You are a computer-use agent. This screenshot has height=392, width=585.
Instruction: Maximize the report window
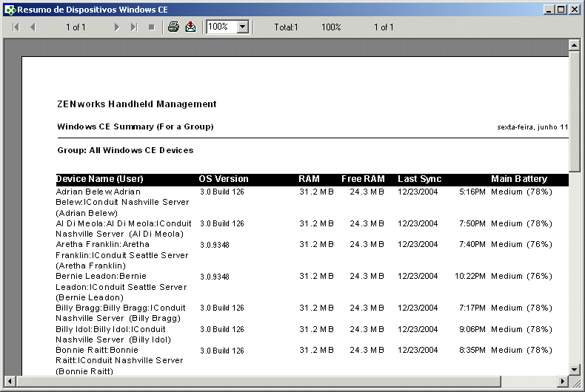pyautogui.click(x=561, y=10)
